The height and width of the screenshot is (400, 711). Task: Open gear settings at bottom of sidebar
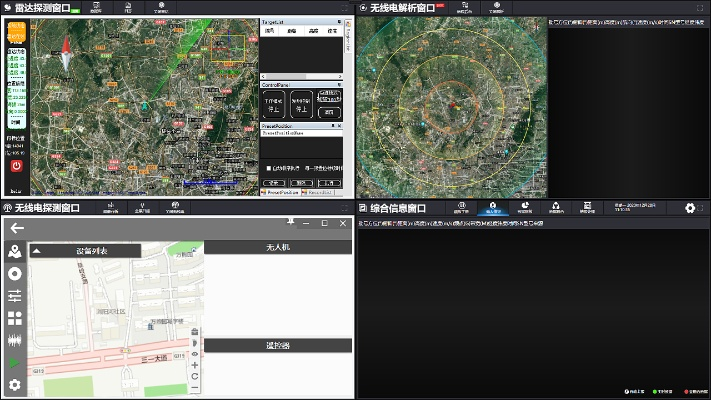coord(15,385)
